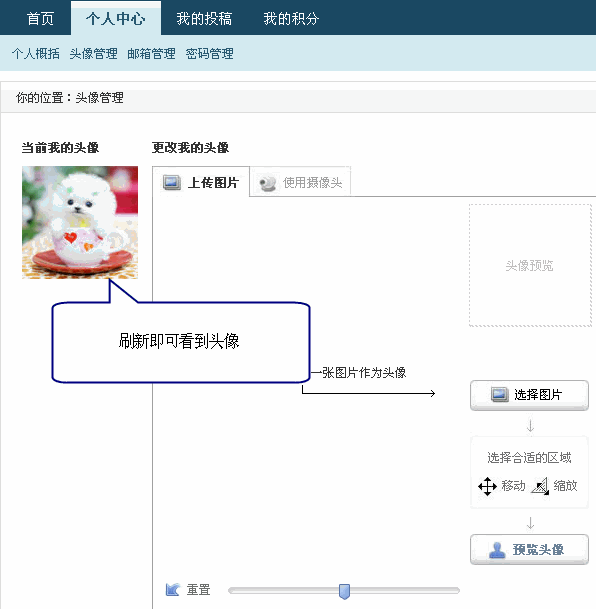The image size is (596, 609).
Task: Click the user silhouette icon in 预览头像
Action: (x=497, y=550)
